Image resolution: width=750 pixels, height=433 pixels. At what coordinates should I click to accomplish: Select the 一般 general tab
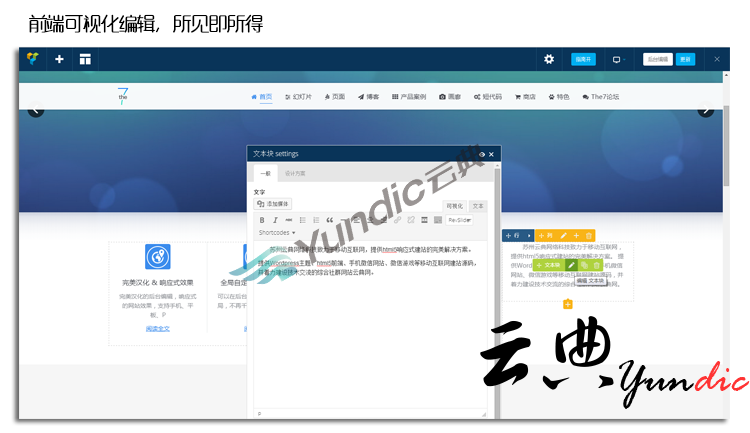(265, 173)
